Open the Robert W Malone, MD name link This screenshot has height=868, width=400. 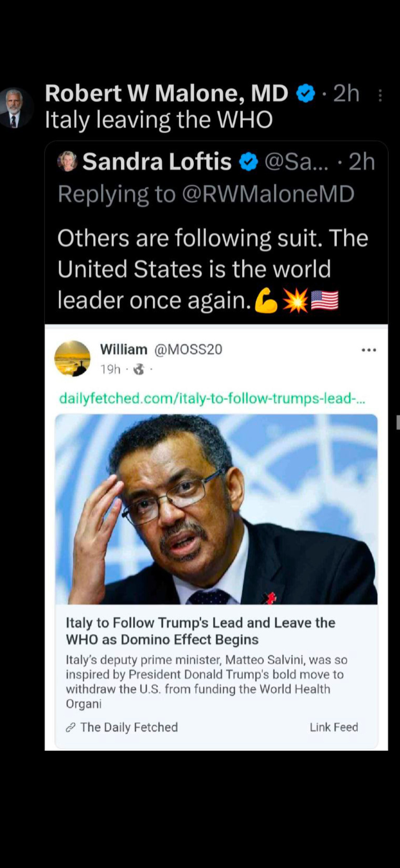point(166,93)
